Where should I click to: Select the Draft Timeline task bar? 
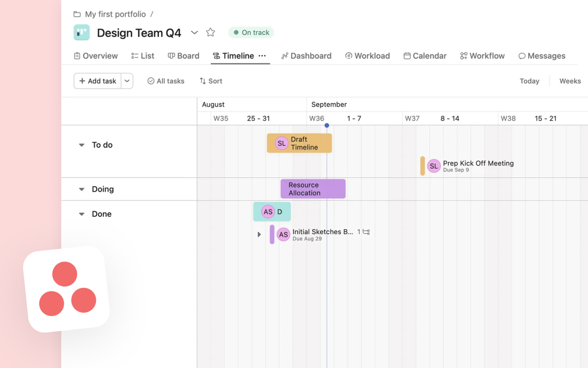click(299, 143)
